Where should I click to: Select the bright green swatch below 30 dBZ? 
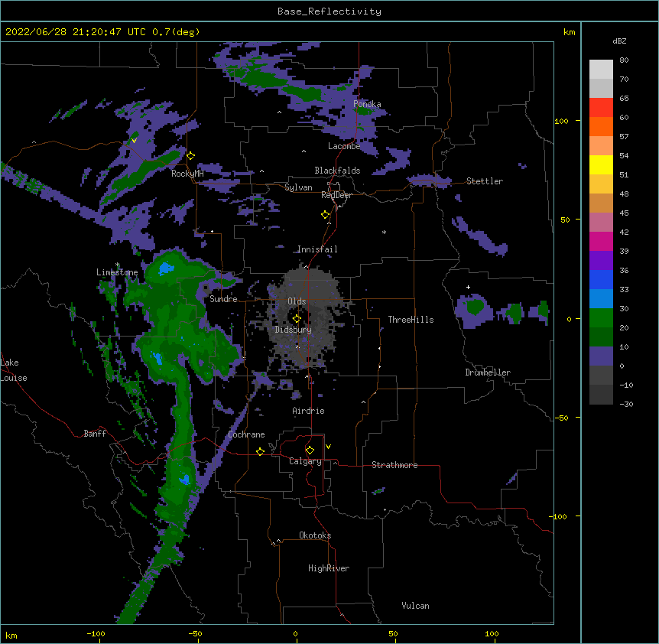601,318
